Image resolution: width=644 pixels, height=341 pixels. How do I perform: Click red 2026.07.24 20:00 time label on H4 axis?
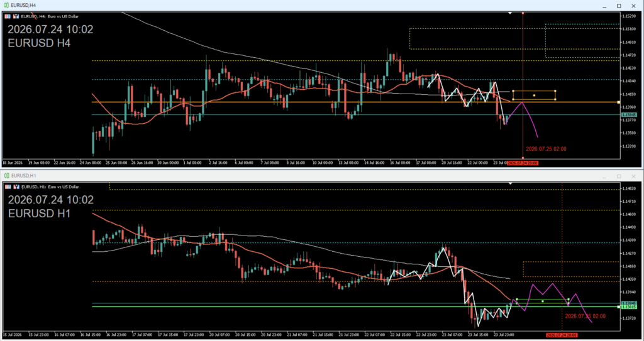[x=523, y=163]
